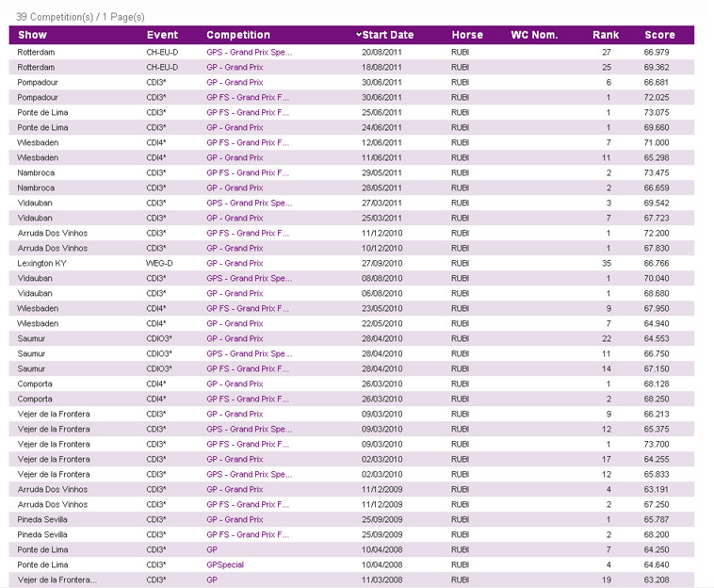
Task: Click the sort arrow beside Start Date
Action: pyautogui.click(x=359, y=35)
